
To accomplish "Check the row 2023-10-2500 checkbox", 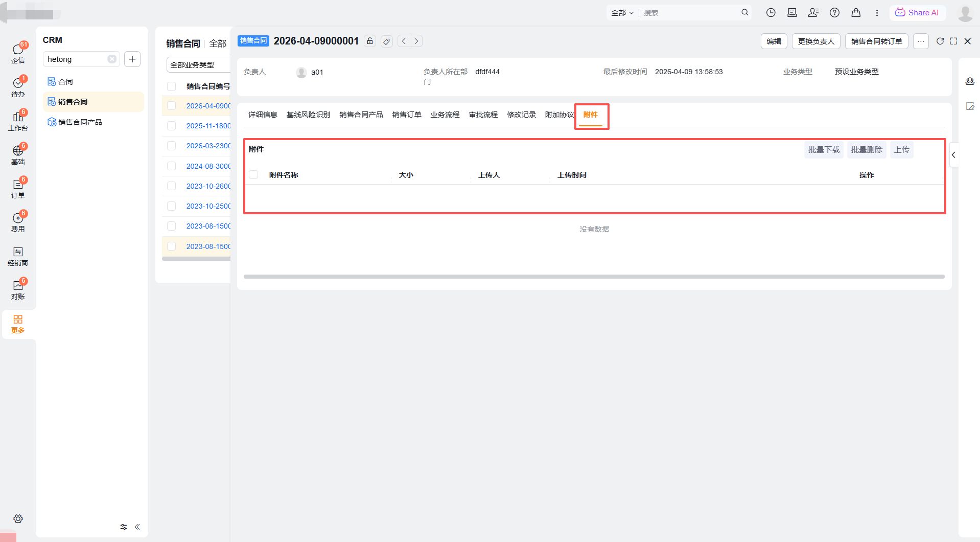I will (172, 206).
